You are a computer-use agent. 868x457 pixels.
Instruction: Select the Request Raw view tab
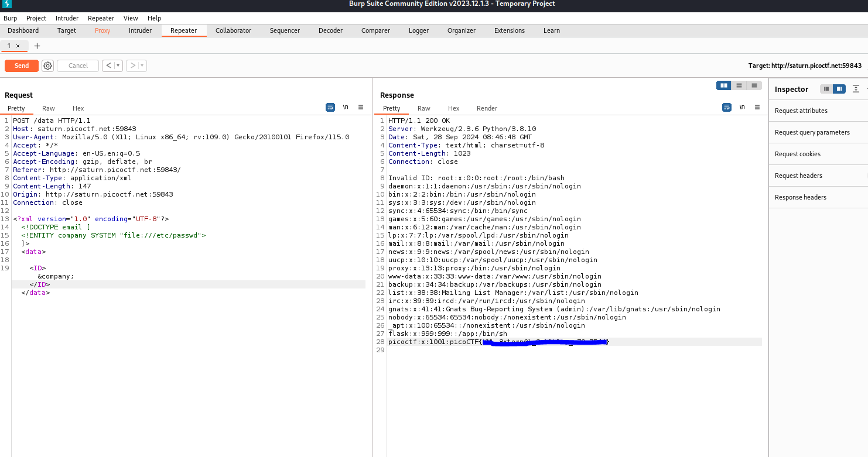[49, 108]
